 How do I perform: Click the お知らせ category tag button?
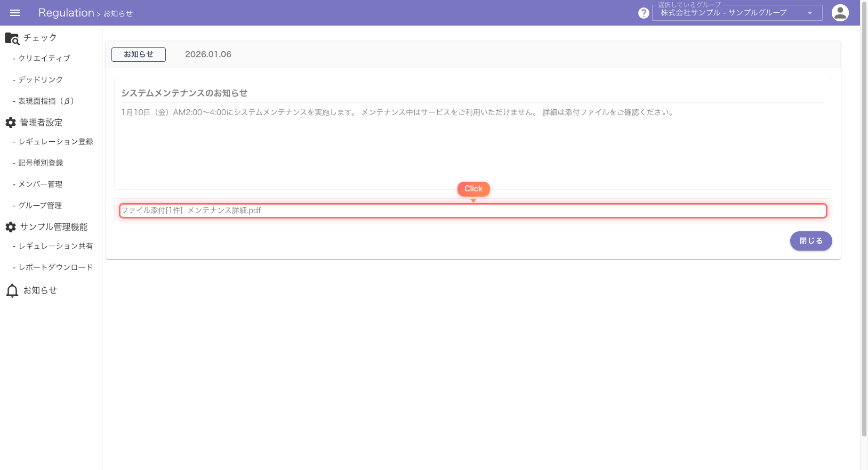pos(139,54)
